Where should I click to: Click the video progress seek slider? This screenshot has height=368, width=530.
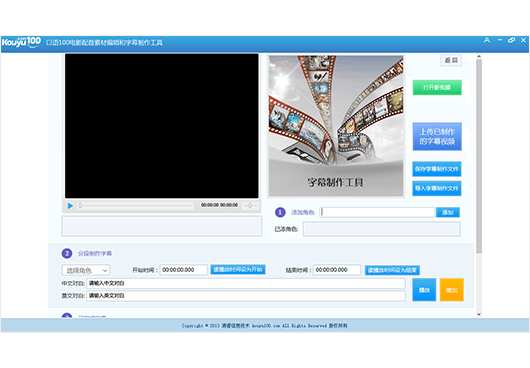[x=136, y=205]
